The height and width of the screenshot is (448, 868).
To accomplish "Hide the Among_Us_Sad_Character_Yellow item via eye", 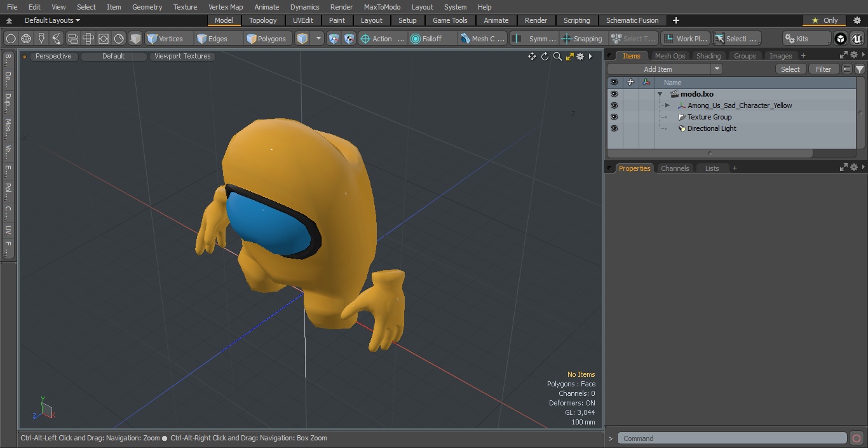I will pos(614,105).
